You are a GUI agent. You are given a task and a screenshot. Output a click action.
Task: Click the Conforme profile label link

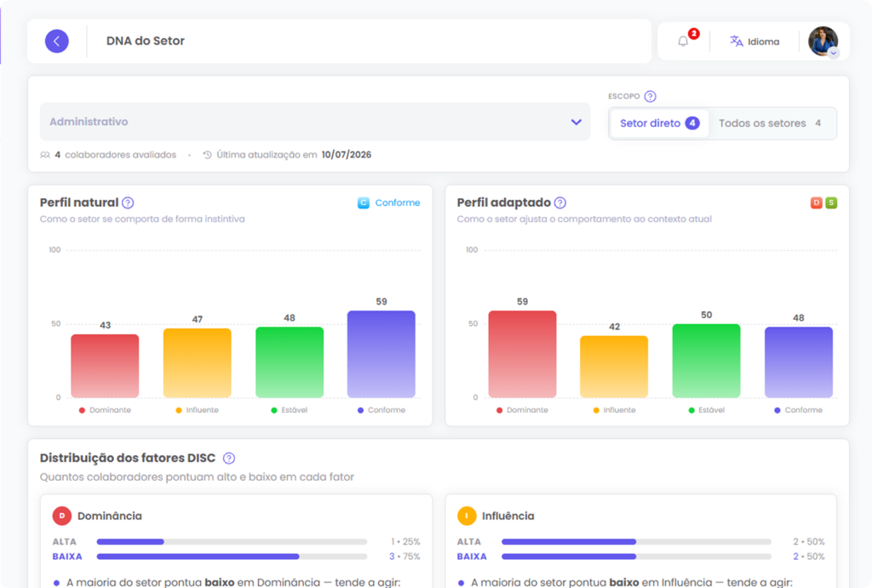(398, 203)
